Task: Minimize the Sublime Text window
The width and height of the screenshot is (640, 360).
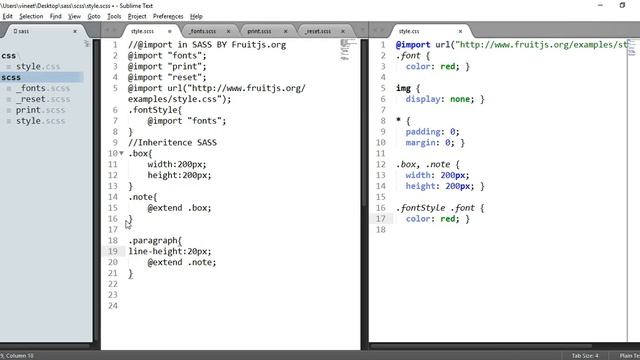Action: [600, 5]
